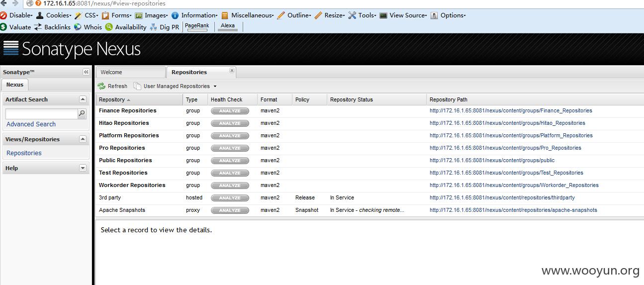Click the Whois globe icon

78,27
